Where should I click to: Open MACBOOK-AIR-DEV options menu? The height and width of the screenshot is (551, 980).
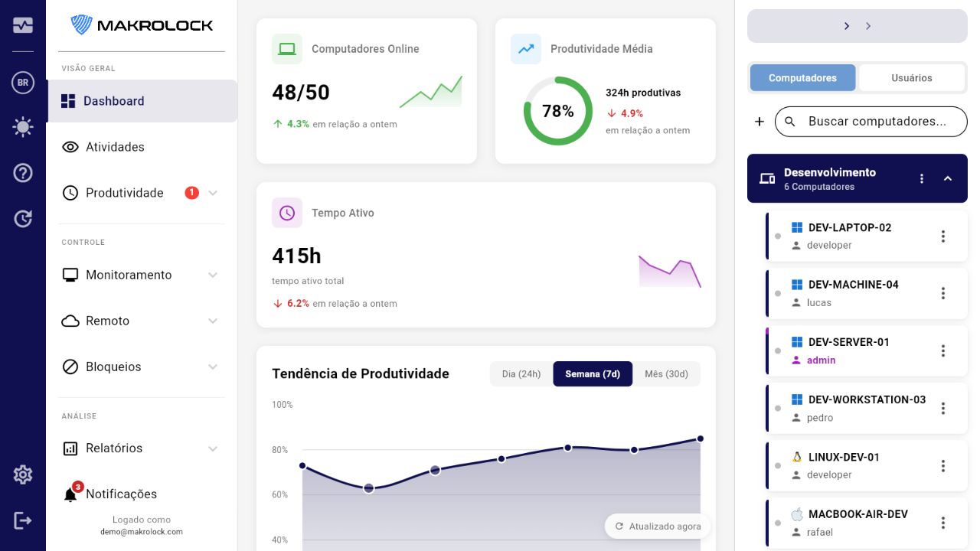(943, 523)
